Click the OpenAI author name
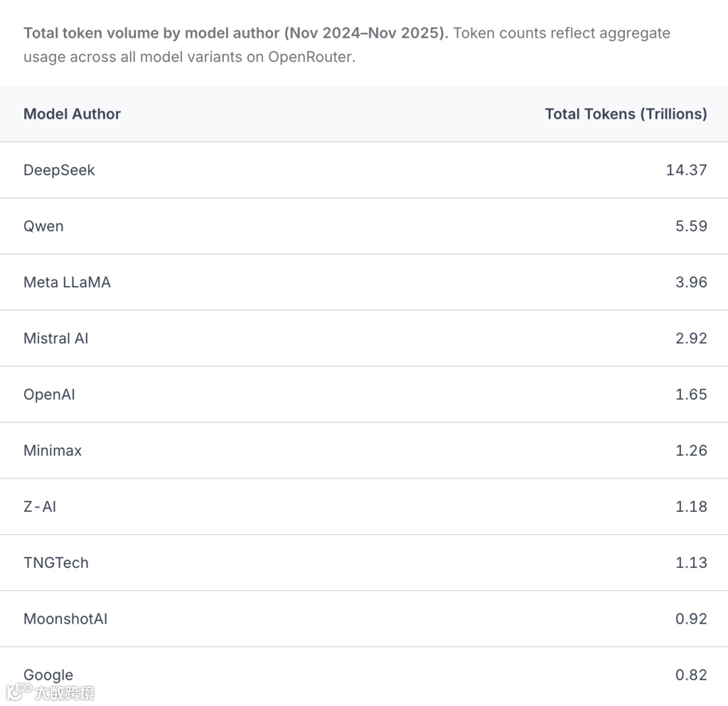Image resolution: width=728 pixels, height=706 pixels. coord(49,394)
